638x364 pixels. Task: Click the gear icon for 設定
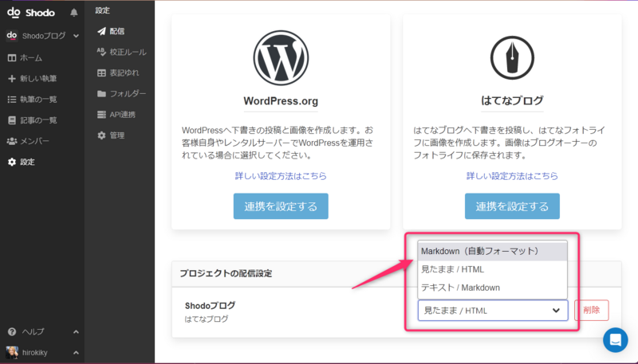12,162
